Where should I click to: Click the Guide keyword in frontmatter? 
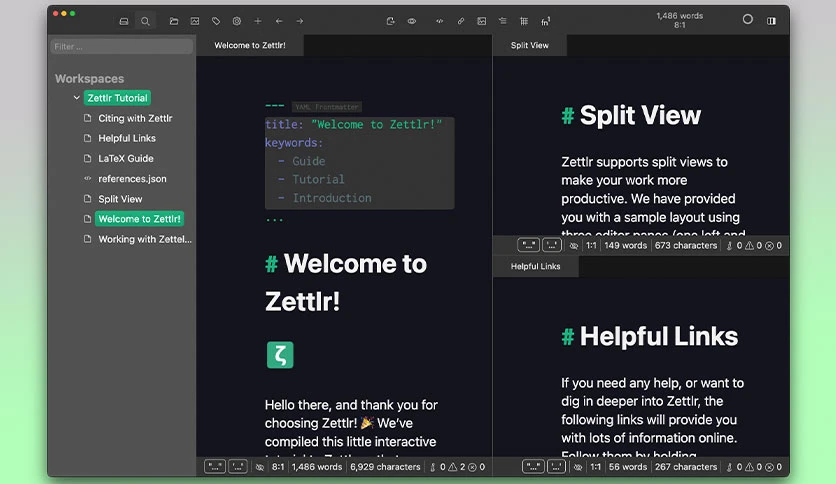(309, 162)
